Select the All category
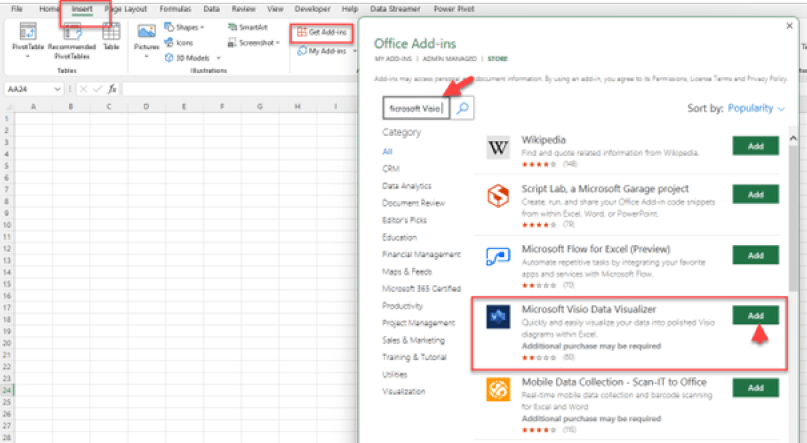This screenshot has height=443, width=807. (387, 151)
